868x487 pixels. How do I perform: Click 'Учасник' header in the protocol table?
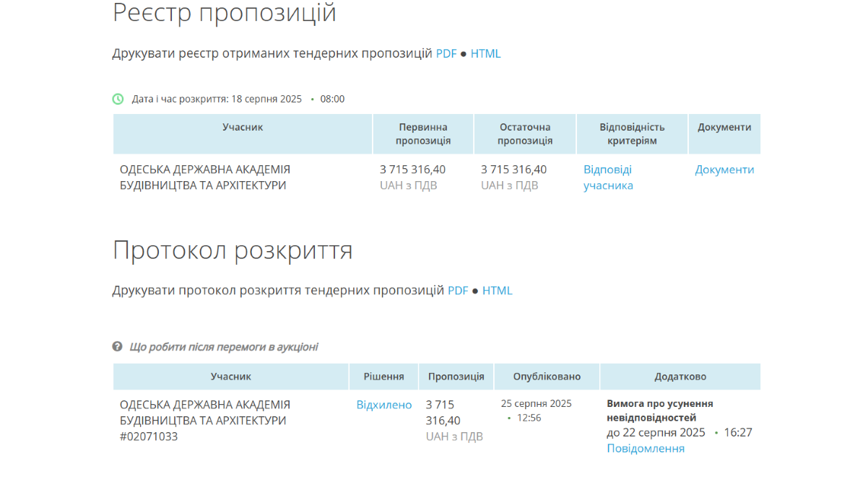(231, 377)
